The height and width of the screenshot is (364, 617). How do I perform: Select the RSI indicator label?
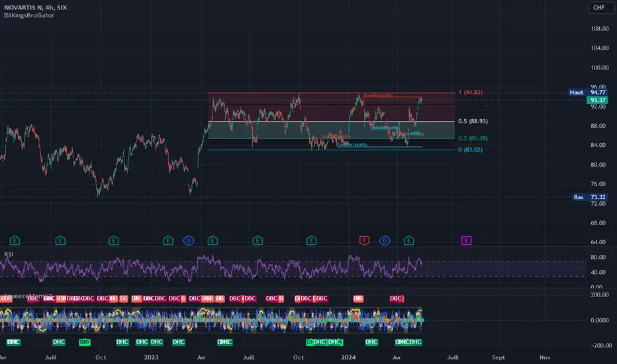pos(9,254)
